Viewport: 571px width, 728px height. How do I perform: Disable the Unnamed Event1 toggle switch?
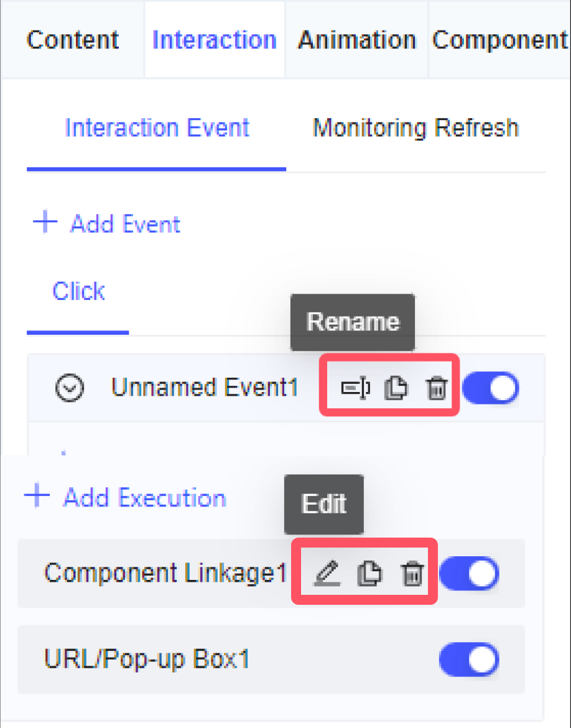(x=490, y=387)
